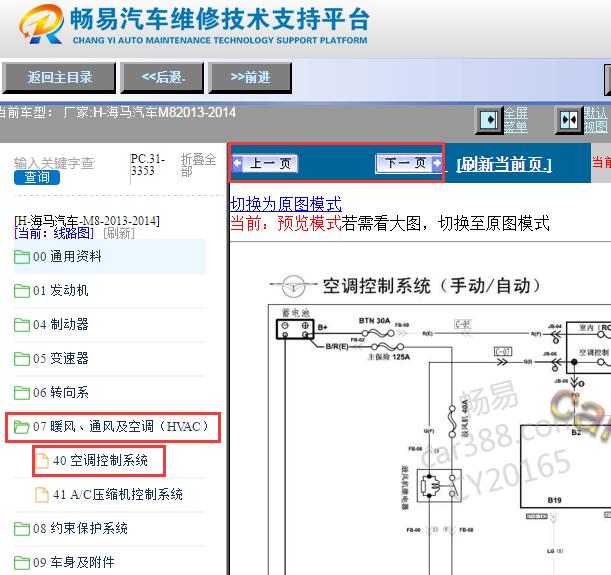Click the [H-海马汽车-M8-2013-2014] heading text
611x575 pixels.
pyautogui.click(x=87, y=221)
